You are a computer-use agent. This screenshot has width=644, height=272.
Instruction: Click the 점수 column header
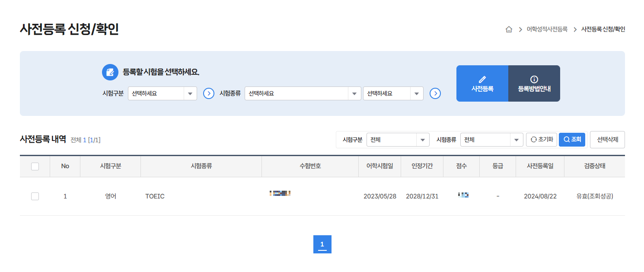coord(462,166)
